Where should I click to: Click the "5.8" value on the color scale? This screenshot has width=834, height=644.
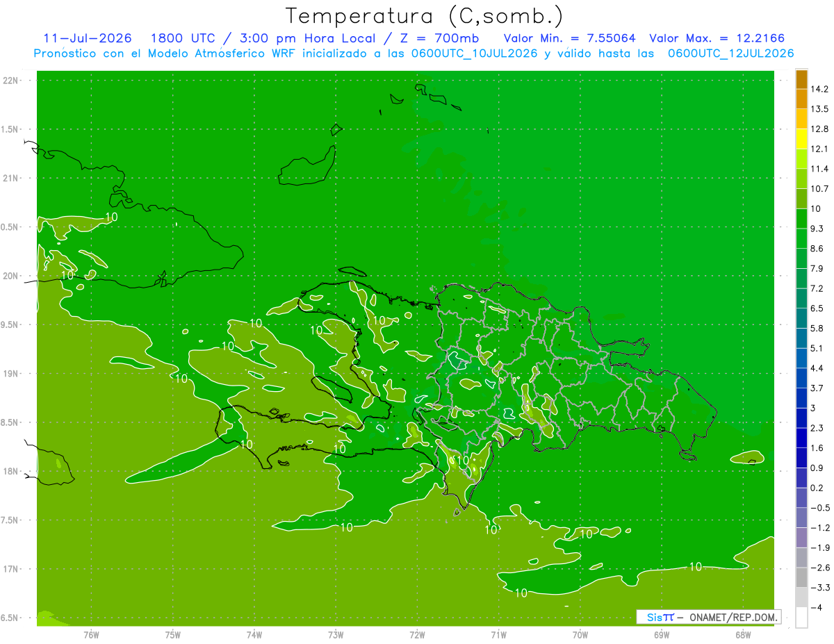[817, 329]
